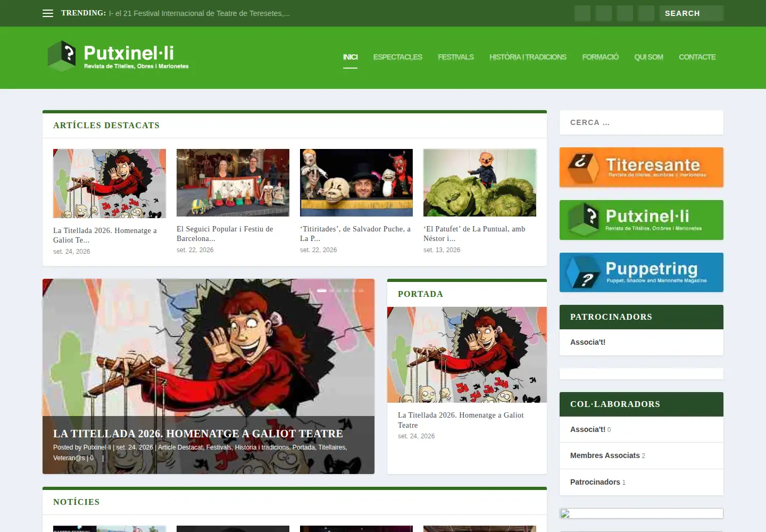Image resolution: width=766 pixels, height=532 pixels.
Task: Select HISTÒRIA I TRADICIONS in the navigation
Action: pyautogui.click(x=528, y=57)
